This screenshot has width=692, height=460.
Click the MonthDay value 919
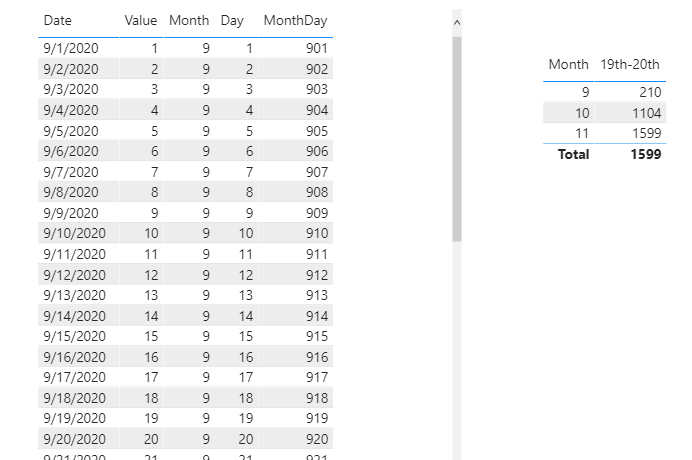(x=317, y=418)
